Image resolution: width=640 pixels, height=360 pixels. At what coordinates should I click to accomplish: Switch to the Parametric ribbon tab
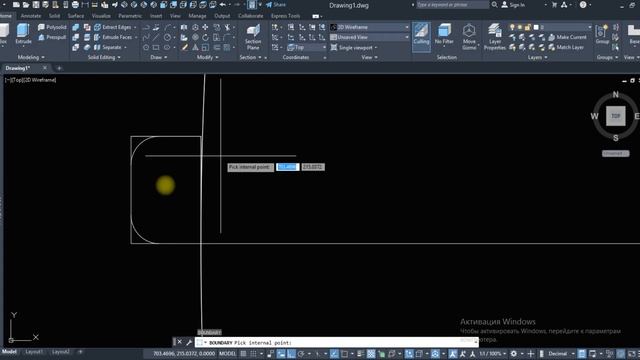[x=130, y=16]
